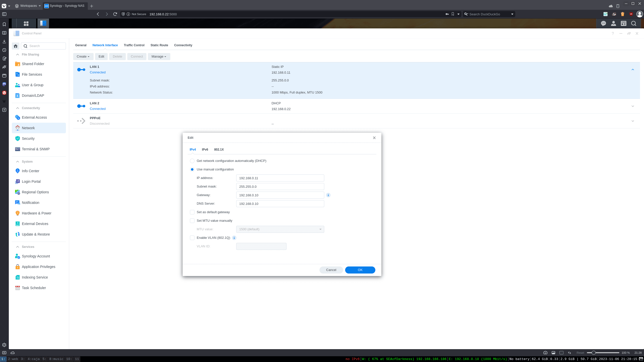Click the OK button
This screenshot has width=644, height=362.
click(360, 270)
